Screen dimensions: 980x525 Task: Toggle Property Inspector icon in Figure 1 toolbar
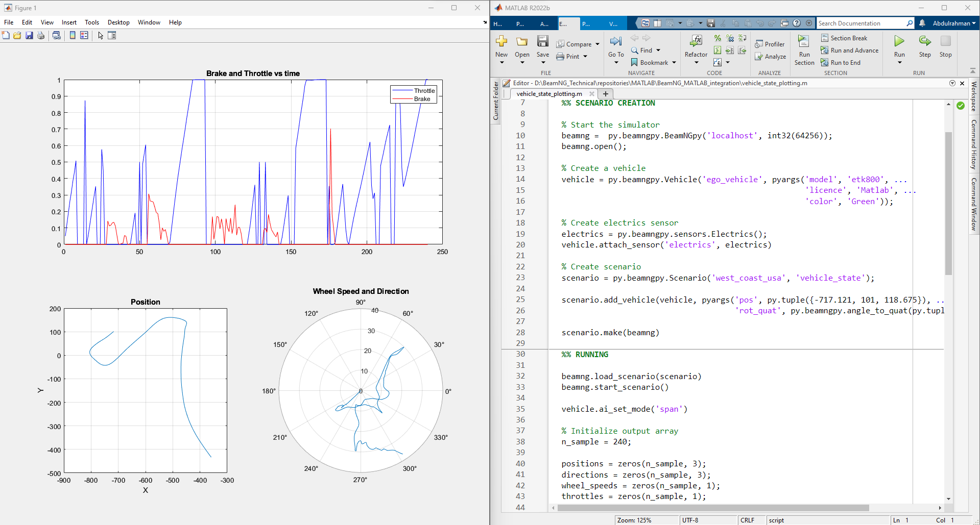[x=112, y=35]
